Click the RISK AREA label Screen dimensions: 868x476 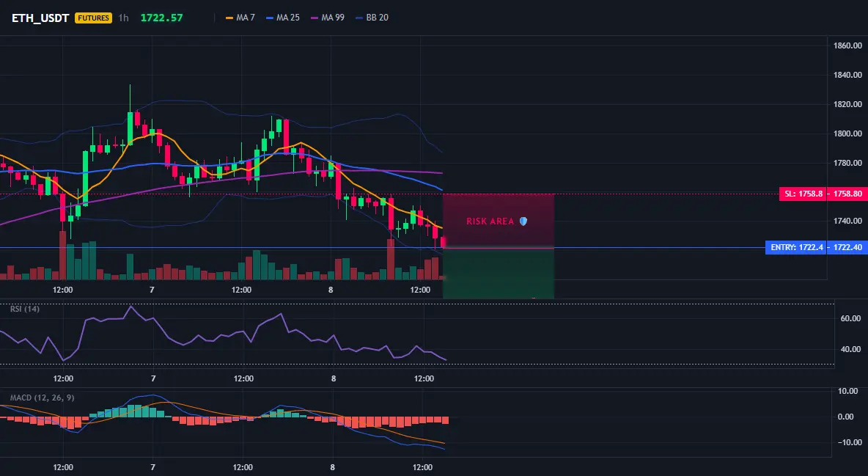pos(490,221)
